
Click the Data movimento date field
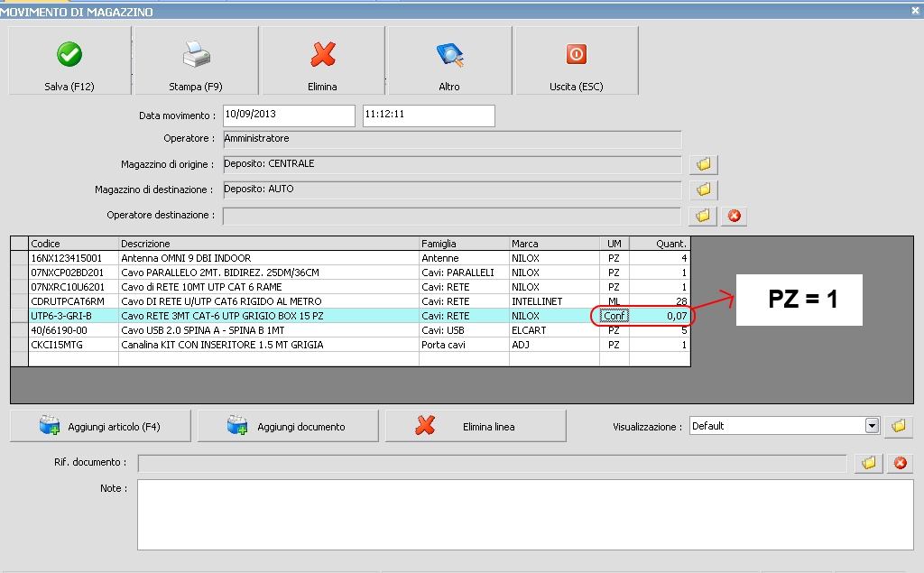pos(288,116)
